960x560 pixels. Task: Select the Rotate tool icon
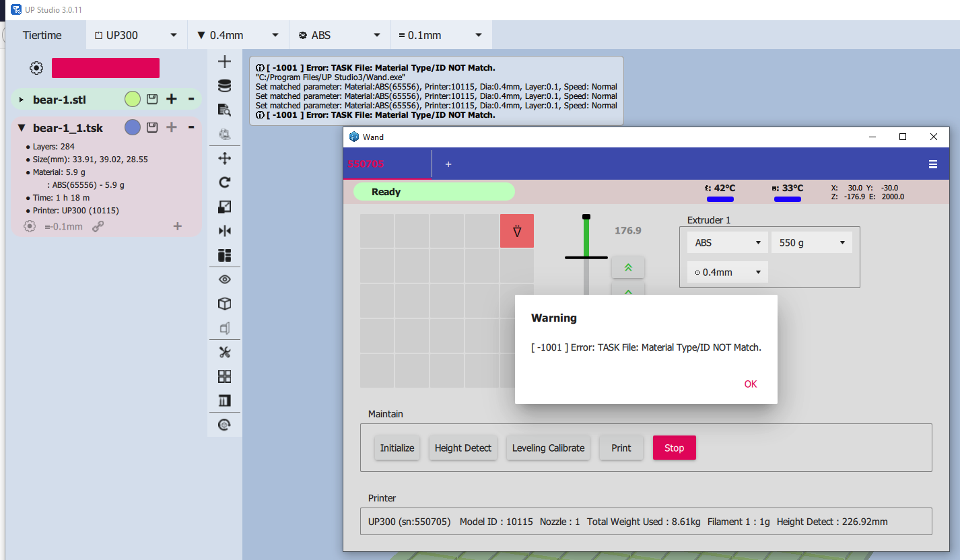[x=225, y=182]
